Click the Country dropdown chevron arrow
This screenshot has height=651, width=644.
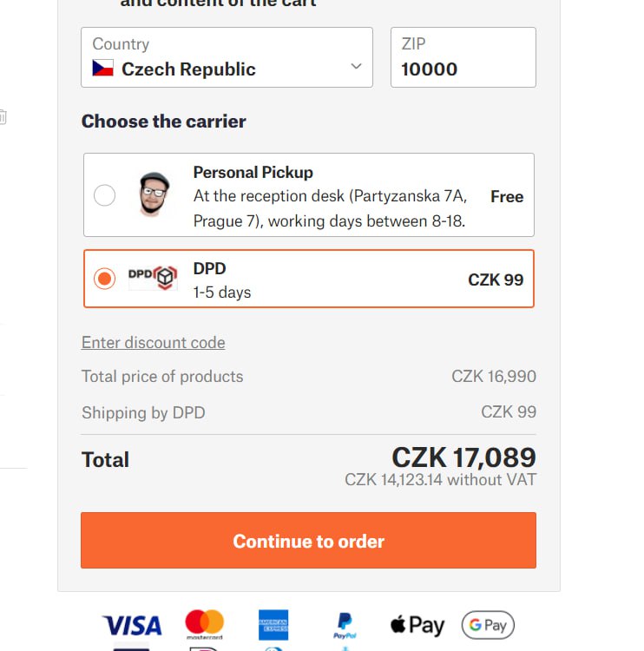point(356,67)
